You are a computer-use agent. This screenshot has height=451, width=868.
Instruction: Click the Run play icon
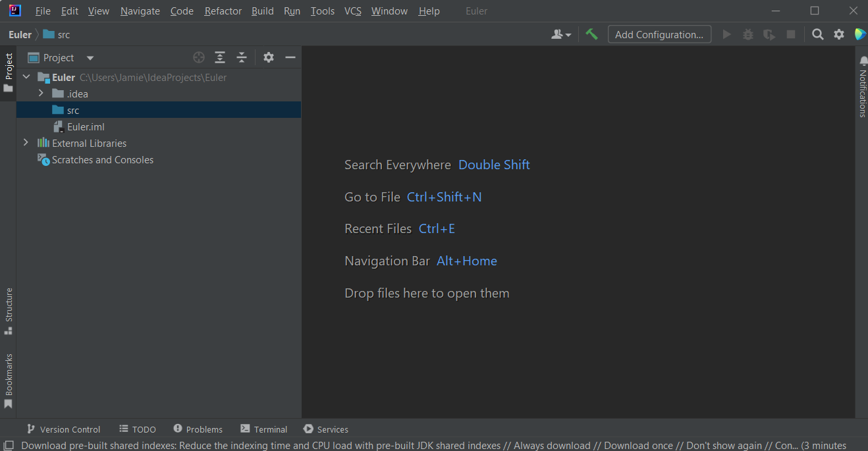point(727,34)
